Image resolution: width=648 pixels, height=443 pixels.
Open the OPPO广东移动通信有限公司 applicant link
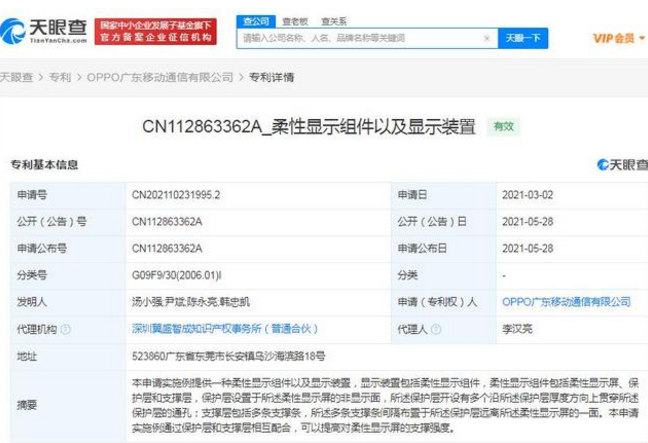567,302
